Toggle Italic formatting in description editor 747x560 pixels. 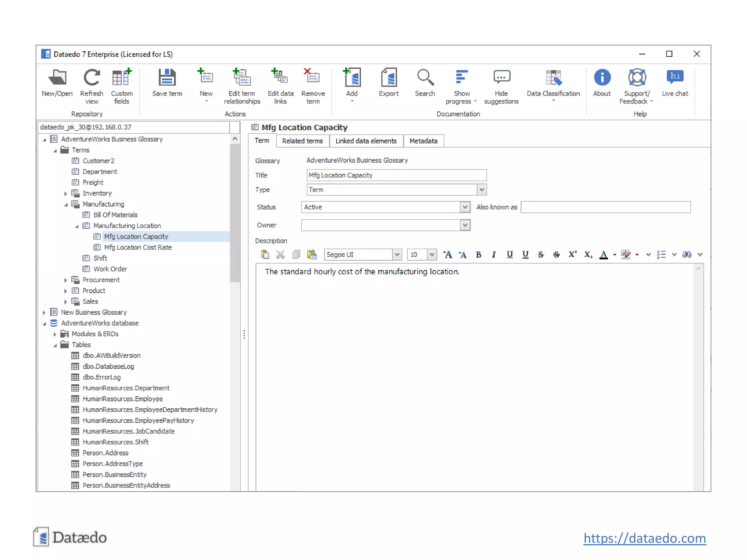click(x=494, y=254)
